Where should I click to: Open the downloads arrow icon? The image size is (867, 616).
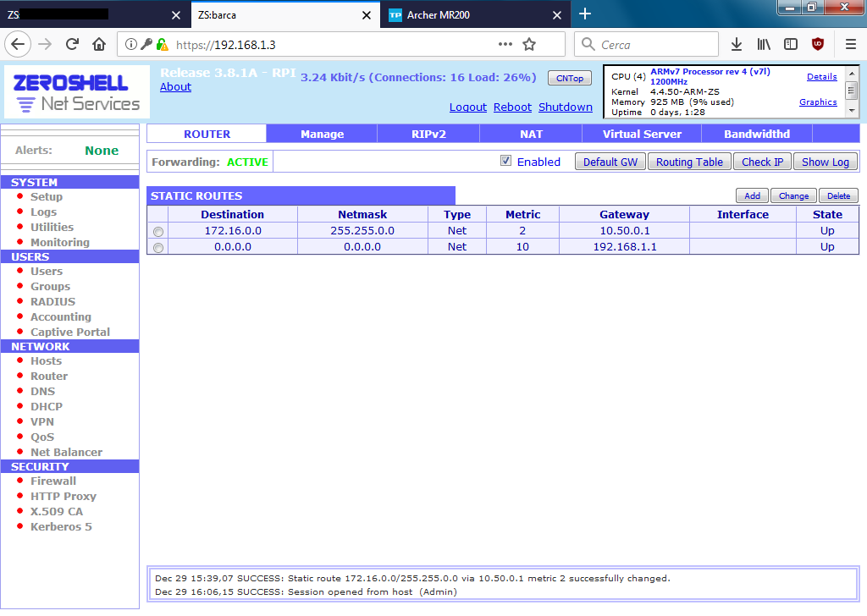pos(737,44)
